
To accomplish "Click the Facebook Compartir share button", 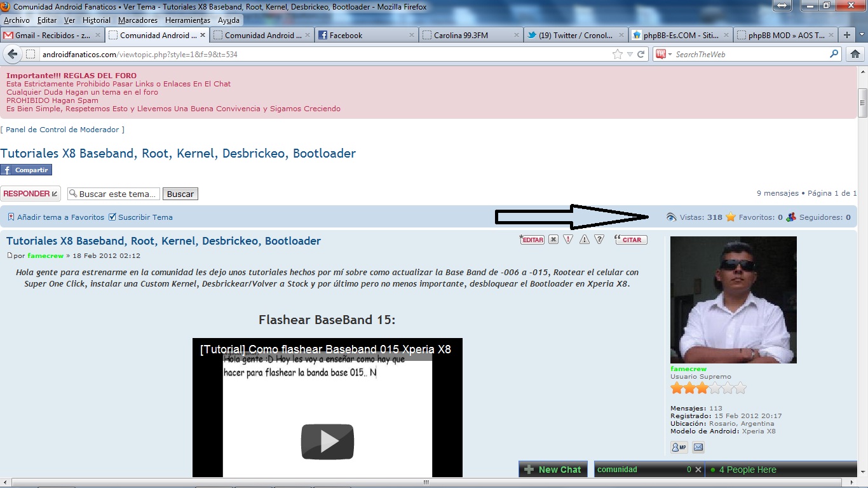I will pyautogui.click(x=26, y=170).
